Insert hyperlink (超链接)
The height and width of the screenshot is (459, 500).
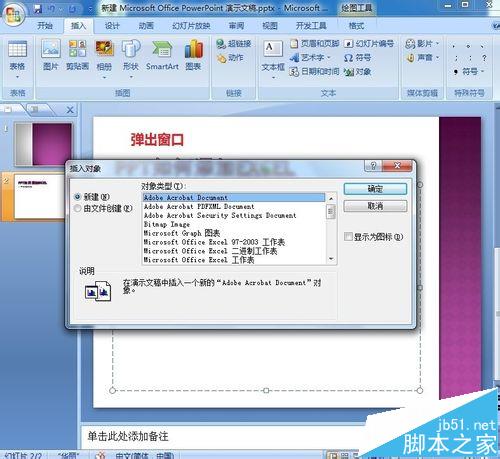[x=234, y=44]
